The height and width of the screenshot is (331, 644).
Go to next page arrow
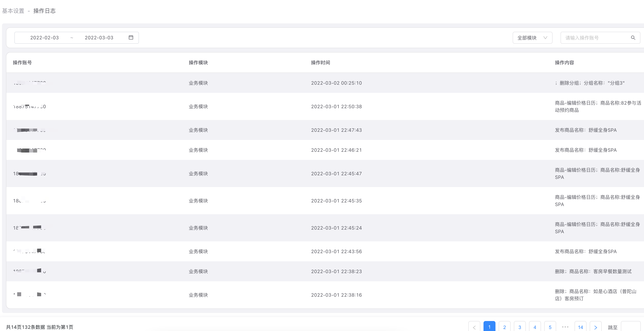click(x=595, y=327)
